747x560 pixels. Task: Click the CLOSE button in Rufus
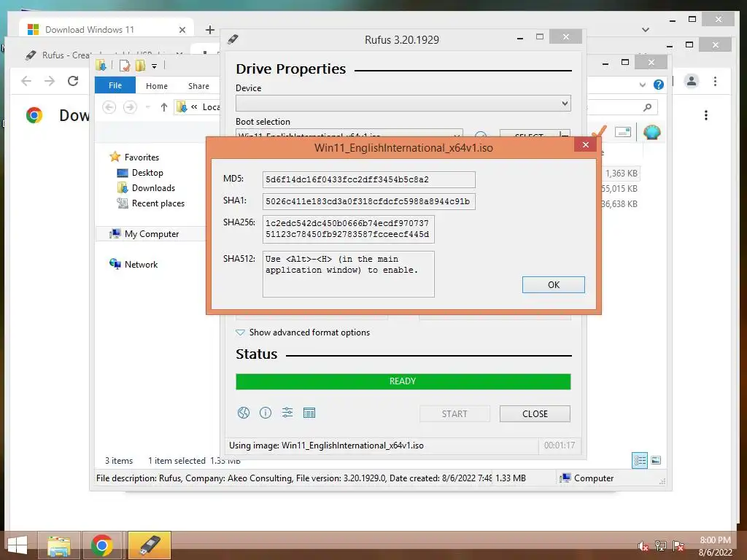pyautogui.click(x=535, y=414)
